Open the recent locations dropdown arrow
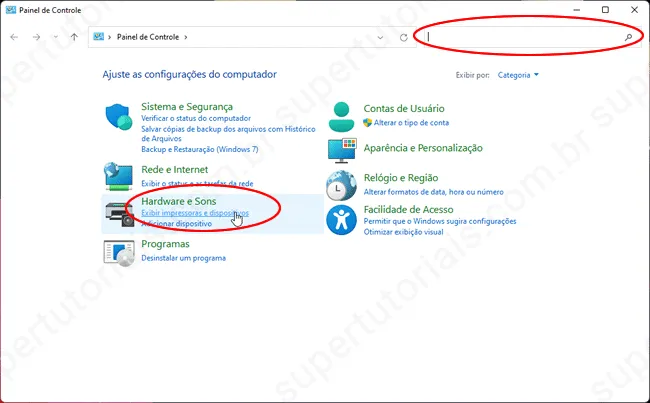Screen dimensions: 650x403 click(x=56, y=37)
